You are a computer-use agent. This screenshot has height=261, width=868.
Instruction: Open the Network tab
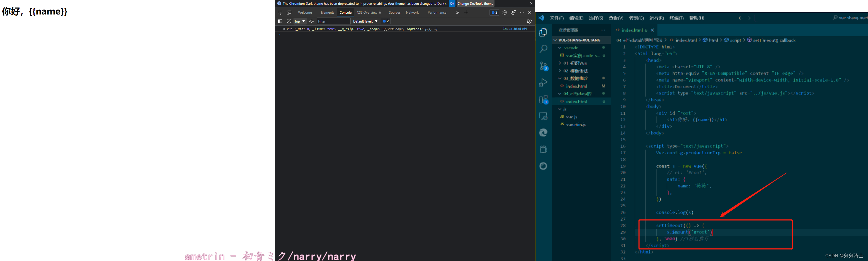[412, 13]
